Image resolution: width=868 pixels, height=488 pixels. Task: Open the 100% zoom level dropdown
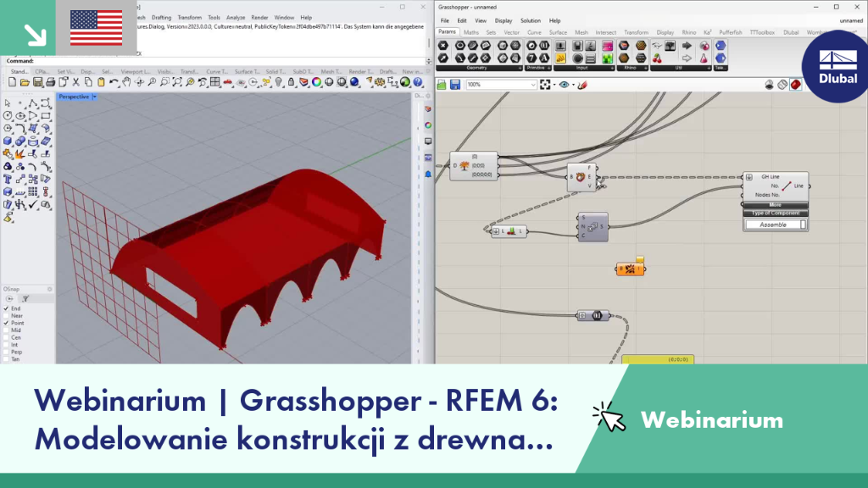coord(533,85)
